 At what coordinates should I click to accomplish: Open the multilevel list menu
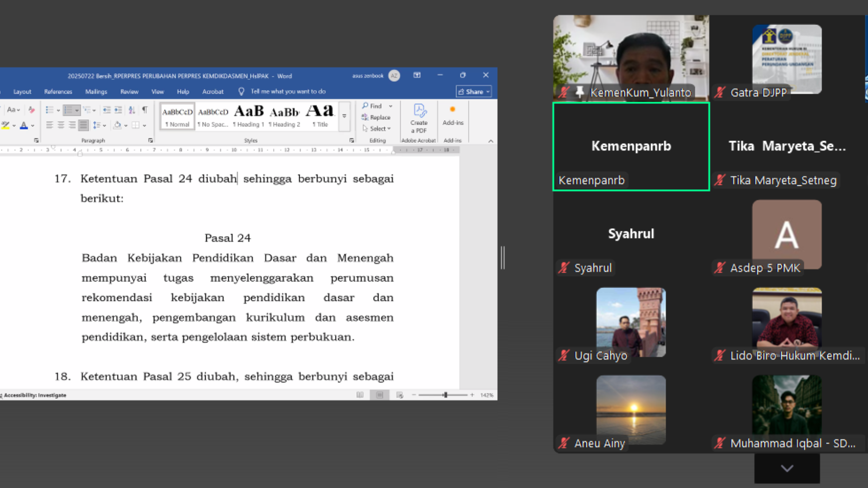89,110
